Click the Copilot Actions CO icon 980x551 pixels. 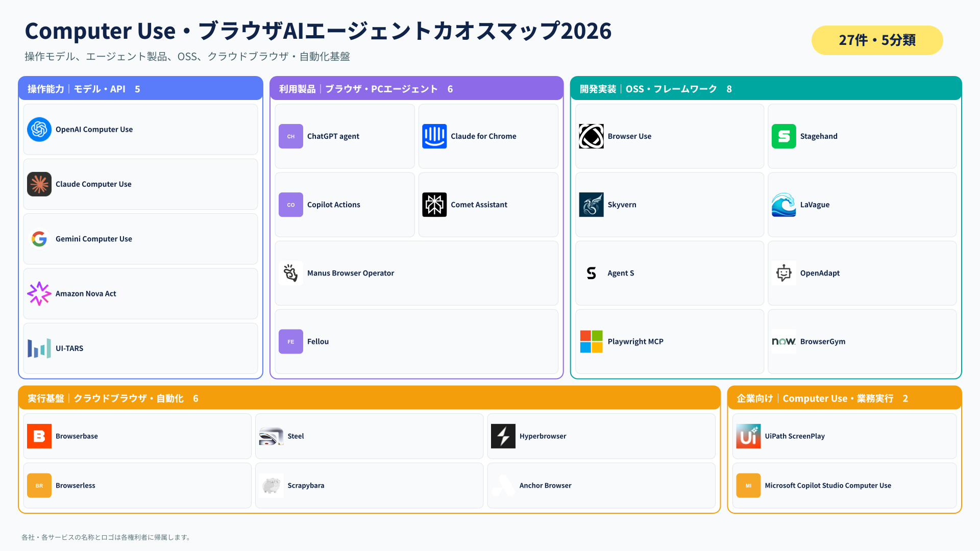(291, 205)
